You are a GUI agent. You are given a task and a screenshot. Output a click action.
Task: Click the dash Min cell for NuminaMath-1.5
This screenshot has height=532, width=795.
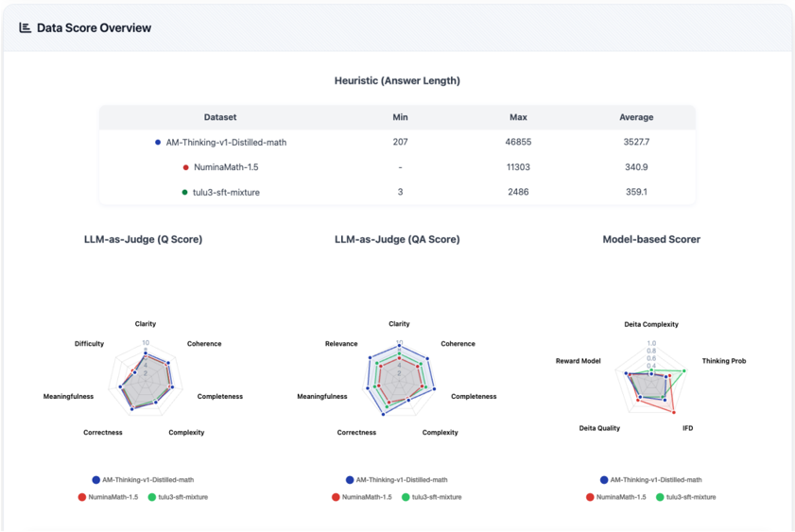(400, 166)
